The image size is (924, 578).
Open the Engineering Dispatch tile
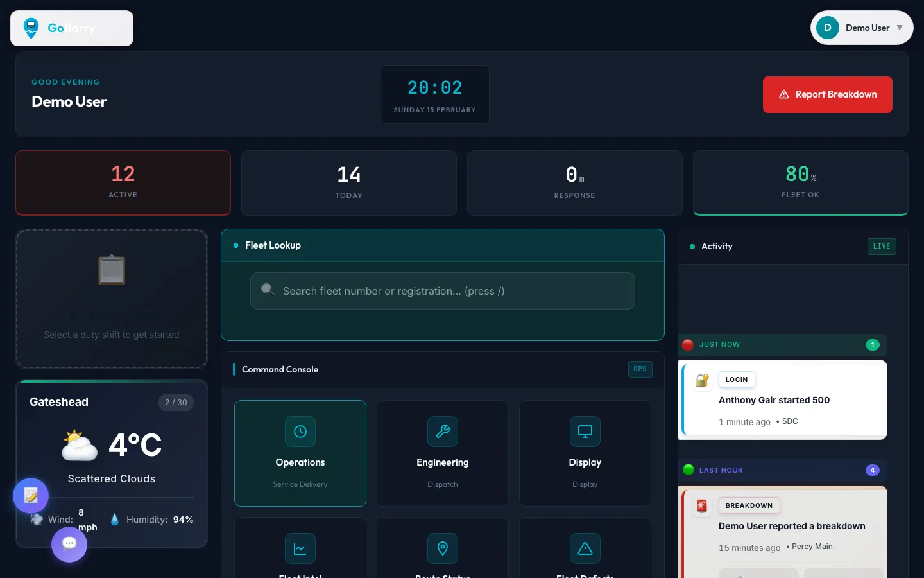[x=443, y=453]
